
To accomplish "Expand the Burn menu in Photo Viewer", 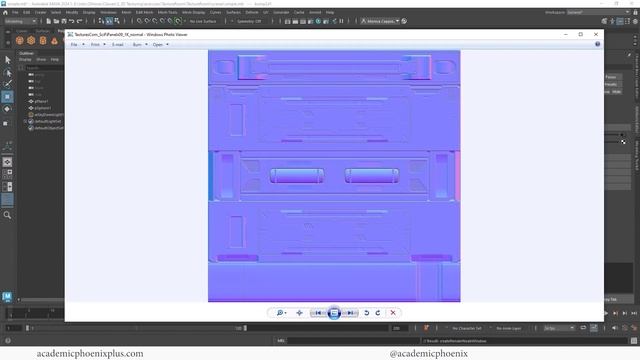I will pyautogui.click(x=140, y=44).
